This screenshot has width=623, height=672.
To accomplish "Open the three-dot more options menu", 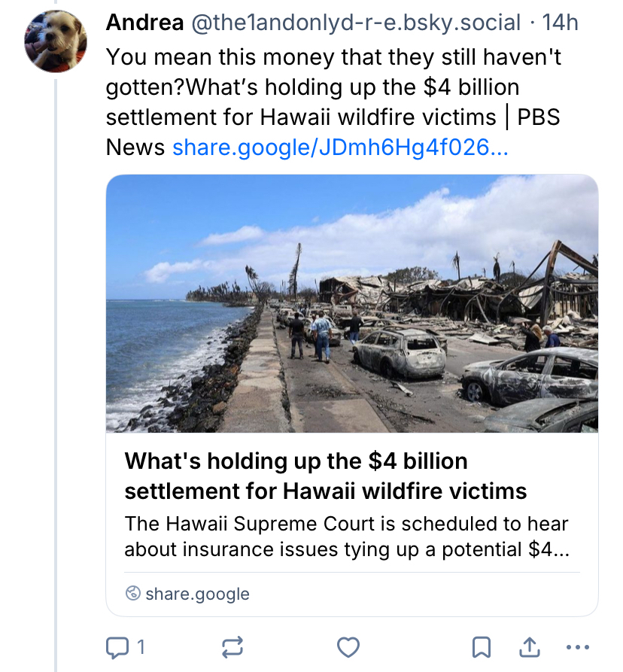I will [577, 646].
